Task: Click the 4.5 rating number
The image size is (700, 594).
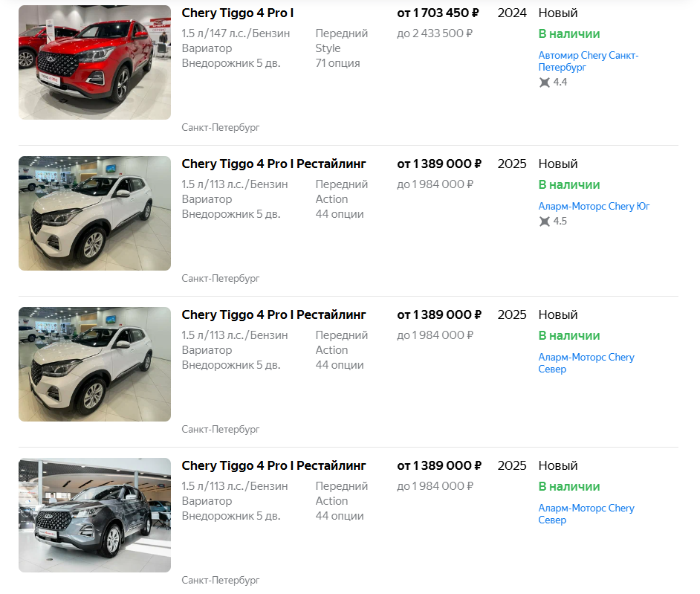Action: click(x=560, y=222)
